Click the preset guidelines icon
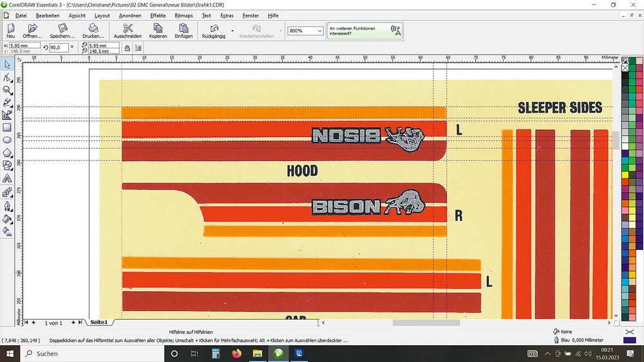The width and height of the screenshot is (644, 362). [x=138, y=48]
